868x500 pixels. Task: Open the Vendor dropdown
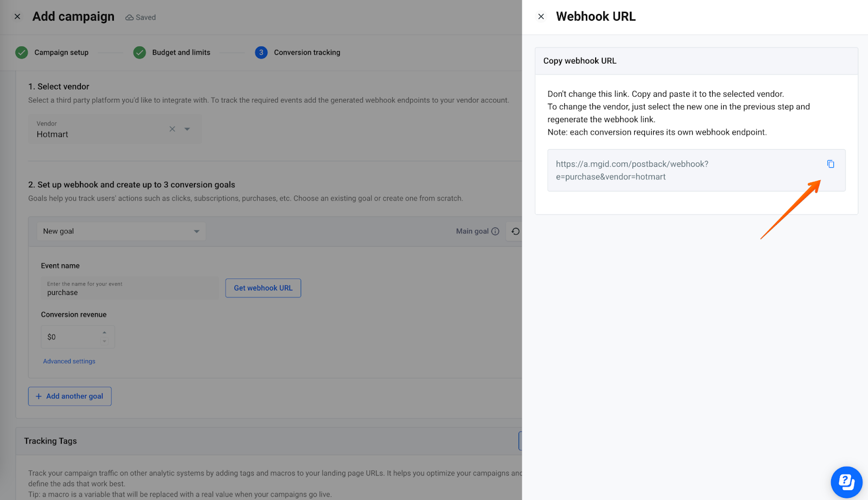[x=187, y=129]
